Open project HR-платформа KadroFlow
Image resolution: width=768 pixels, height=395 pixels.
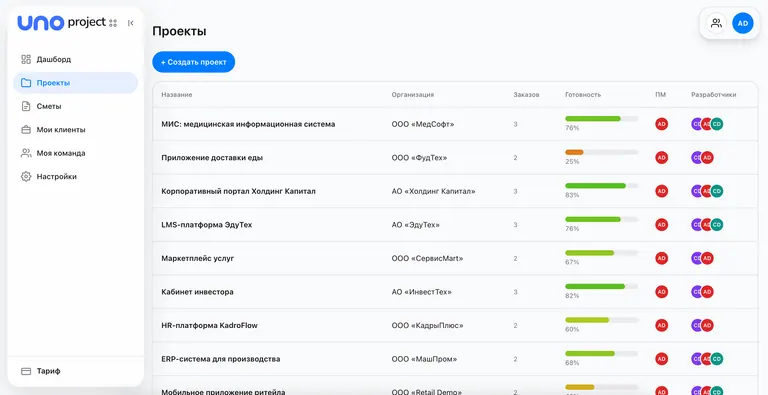pos(210,325)
